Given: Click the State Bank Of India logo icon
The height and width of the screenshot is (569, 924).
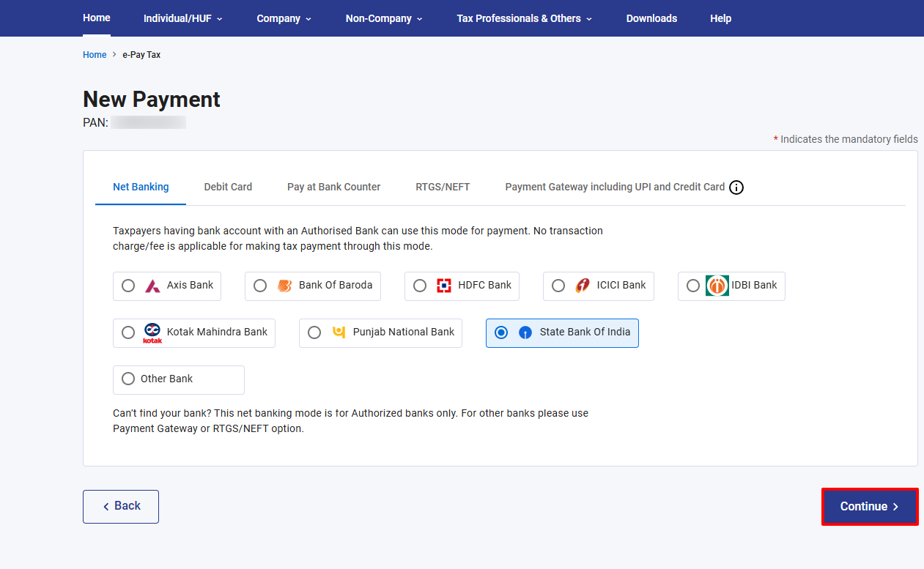Looking at the screenshot, I should [x=525, y=332].
